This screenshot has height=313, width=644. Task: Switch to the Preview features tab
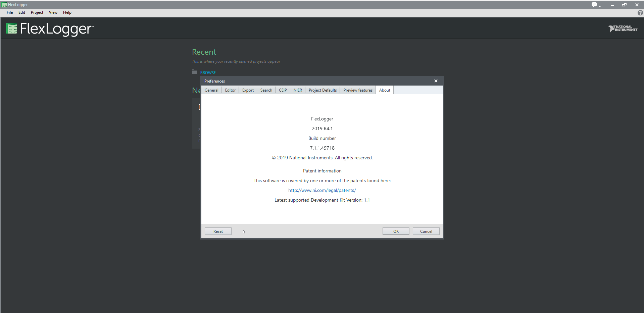coord(358,90)
